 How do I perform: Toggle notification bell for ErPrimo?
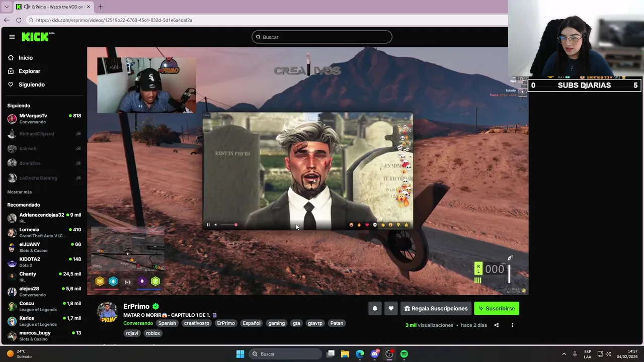(x=375, y=309)
